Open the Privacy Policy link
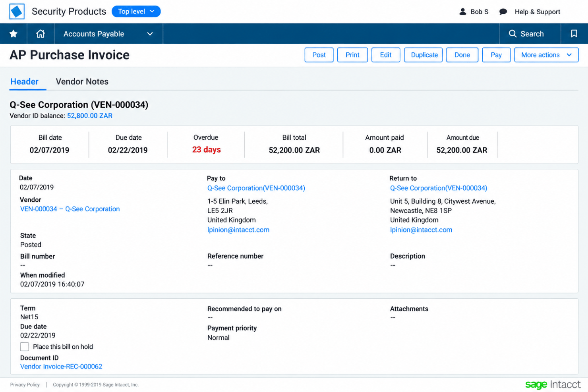 (25, 385)
